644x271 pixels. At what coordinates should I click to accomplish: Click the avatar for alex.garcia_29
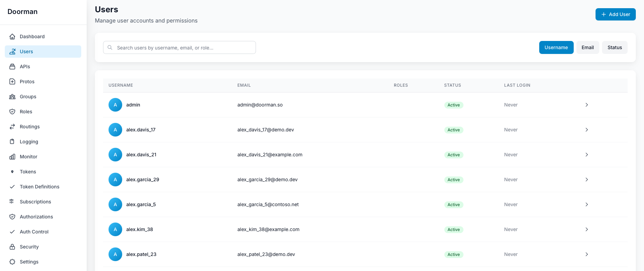[115, 180]
